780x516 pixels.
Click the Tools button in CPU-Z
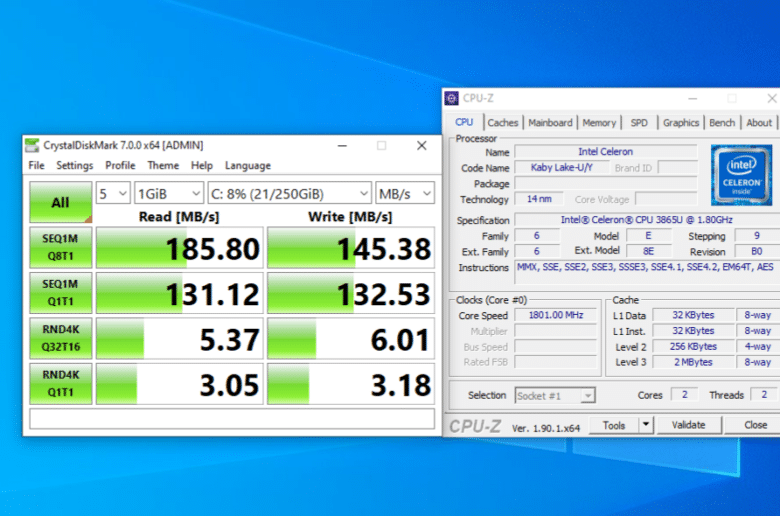(614, 425)
